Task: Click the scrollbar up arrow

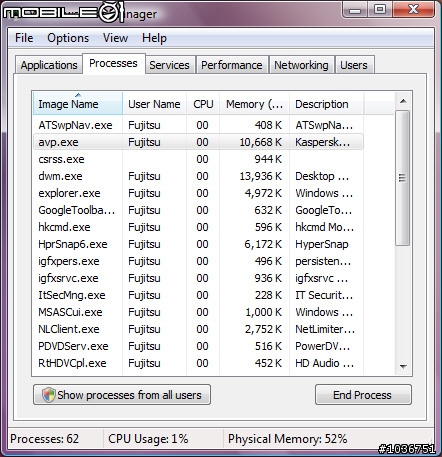Action: [x=403, y=101]
